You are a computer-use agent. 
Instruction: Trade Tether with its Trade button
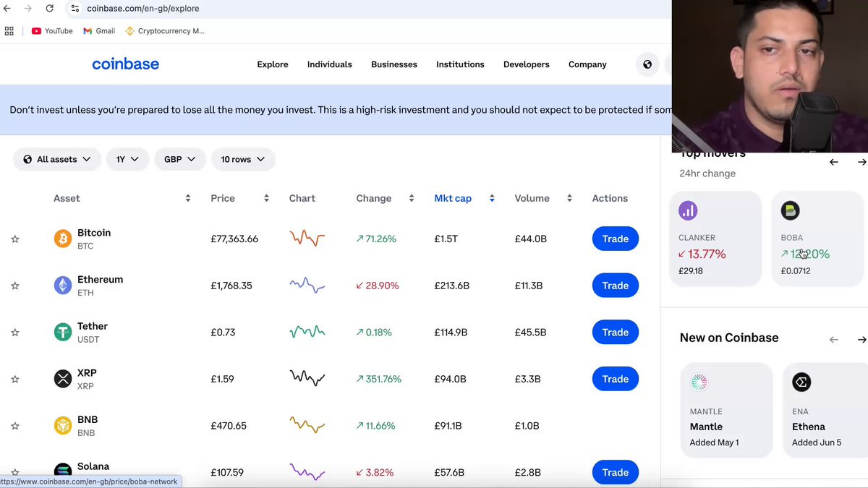616,332
